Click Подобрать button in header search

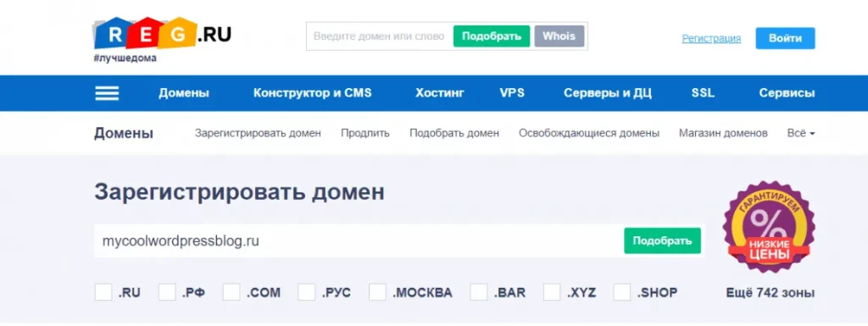[x=492, y=36]
